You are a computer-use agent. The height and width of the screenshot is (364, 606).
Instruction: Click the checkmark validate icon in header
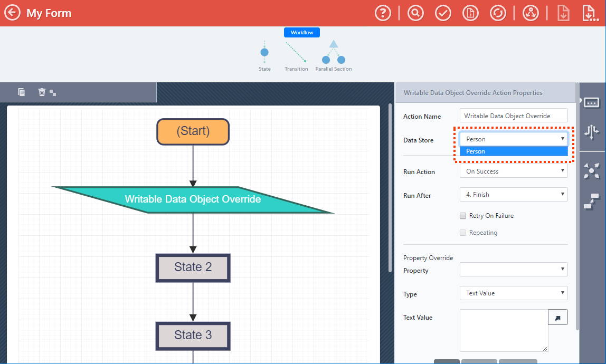tap(443, 13)
